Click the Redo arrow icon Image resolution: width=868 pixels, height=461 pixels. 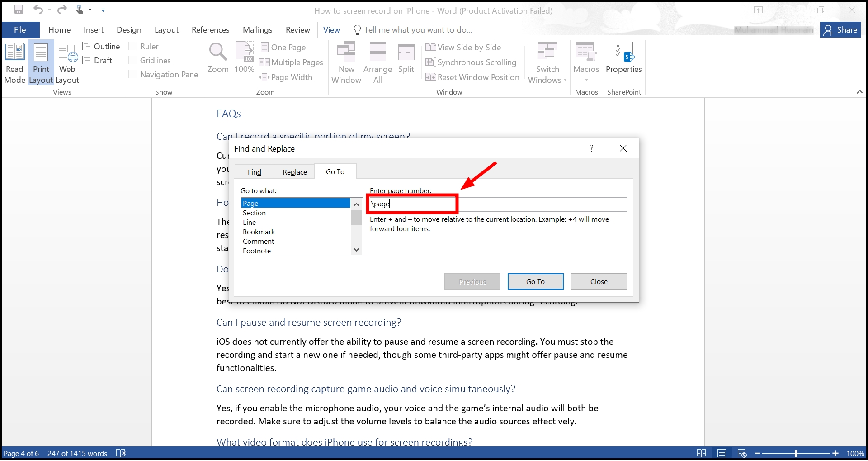pos(62,10)
